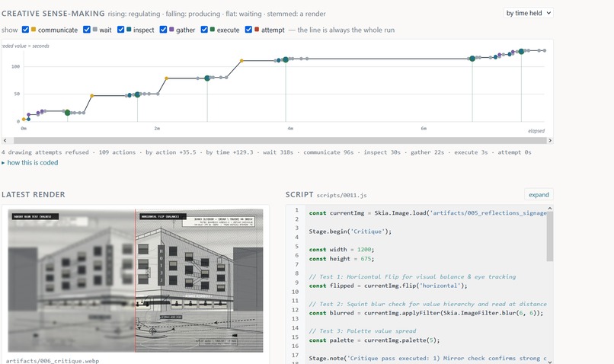Viewport: 614px width, 364px height.
Task: Click the latest render critique thumbnail
Action: [136, 281]
